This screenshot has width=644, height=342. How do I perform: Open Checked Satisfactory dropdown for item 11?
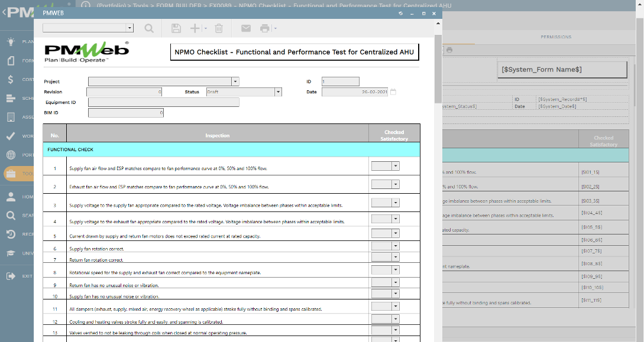[396, 307]
